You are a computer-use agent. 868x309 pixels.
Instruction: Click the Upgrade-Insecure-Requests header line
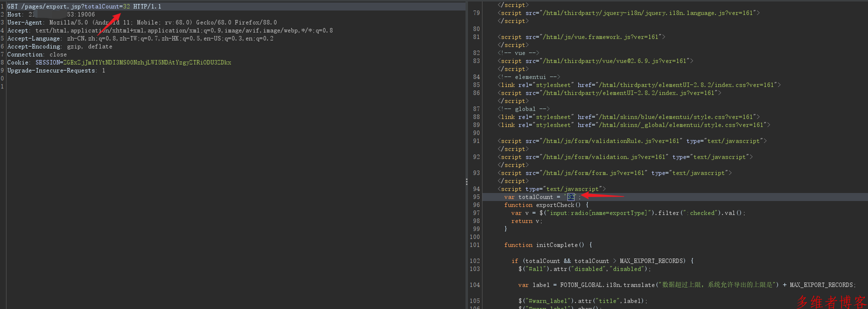coord(56,70)
